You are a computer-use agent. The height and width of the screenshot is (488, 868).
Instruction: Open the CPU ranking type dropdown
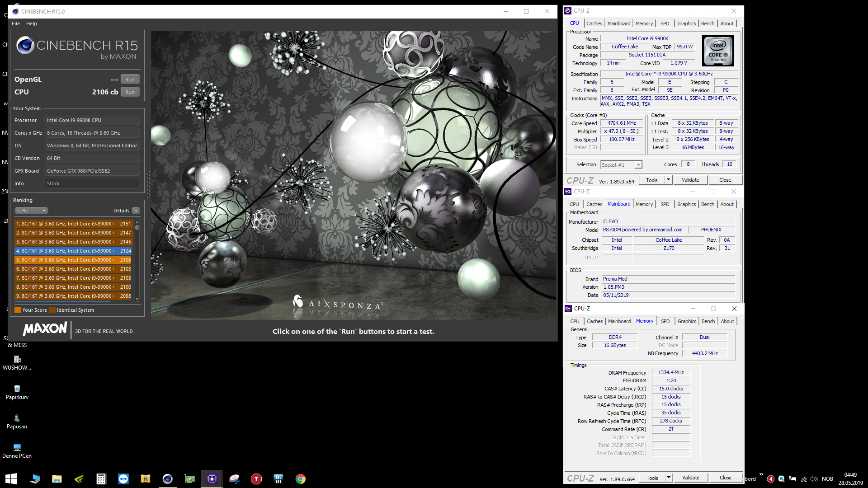[32, 211]
